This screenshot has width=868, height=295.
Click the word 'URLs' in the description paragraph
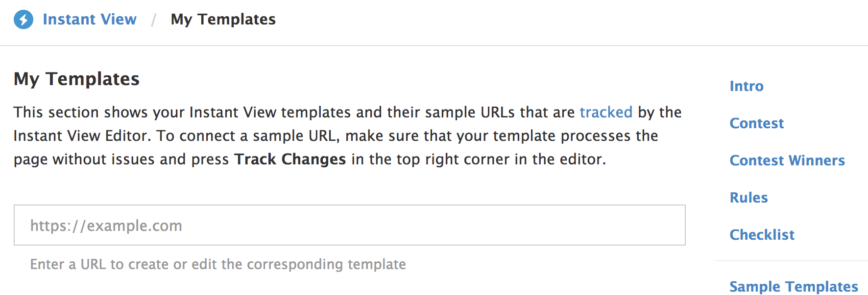(497, 112)
